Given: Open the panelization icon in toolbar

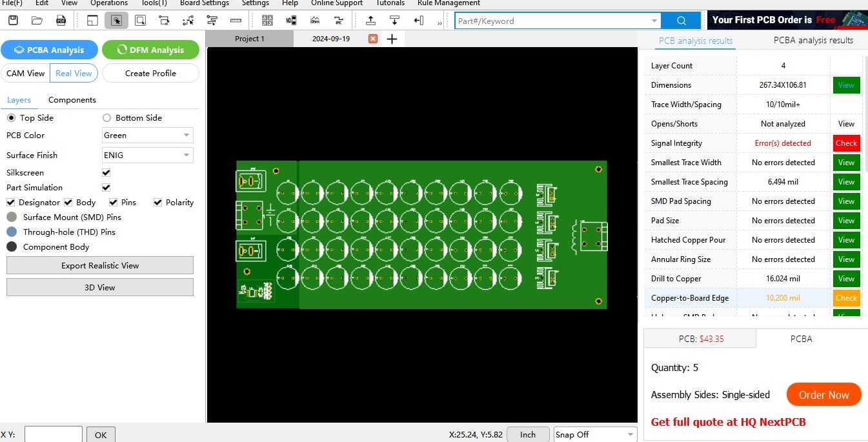Looking at the screenshot, I should [x=268, y=20].
